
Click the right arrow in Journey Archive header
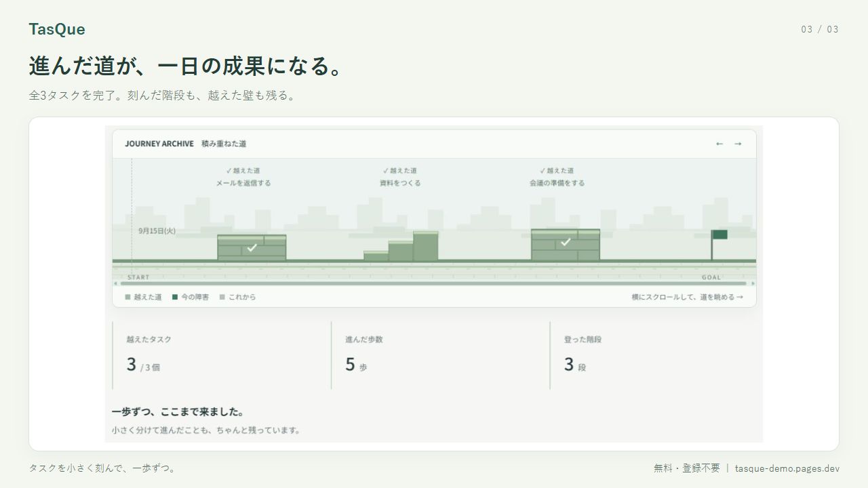(x=738, y=144)
